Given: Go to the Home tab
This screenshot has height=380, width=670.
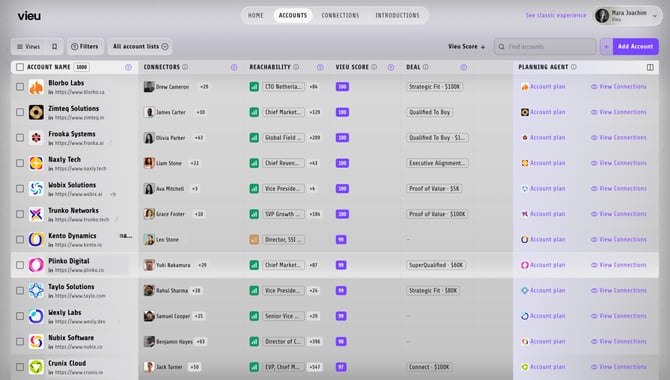Looking at the screenshot, I should pos(256,15).
